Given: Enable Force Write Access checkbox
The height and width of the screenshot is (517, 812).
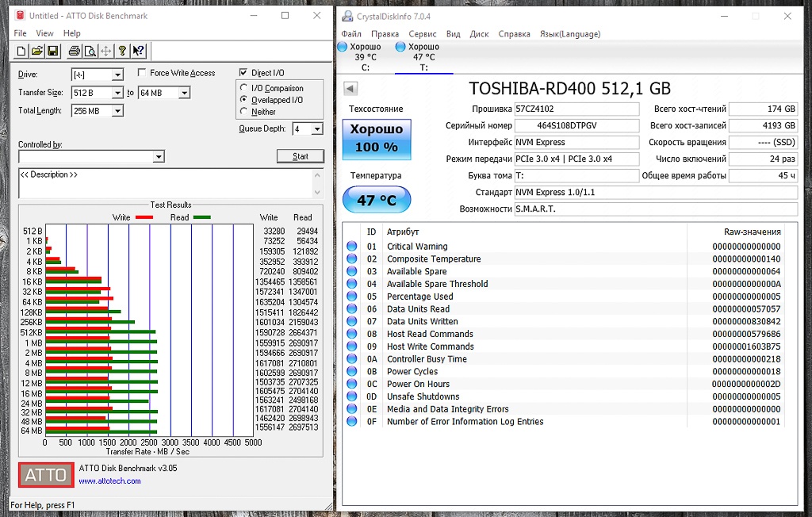Looking at the screenshot, I should 142,72.
